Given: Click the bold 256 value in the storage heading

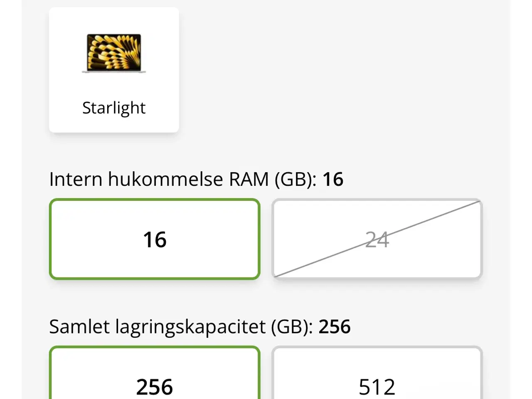Looking at the screenshot, I should 335,327.
